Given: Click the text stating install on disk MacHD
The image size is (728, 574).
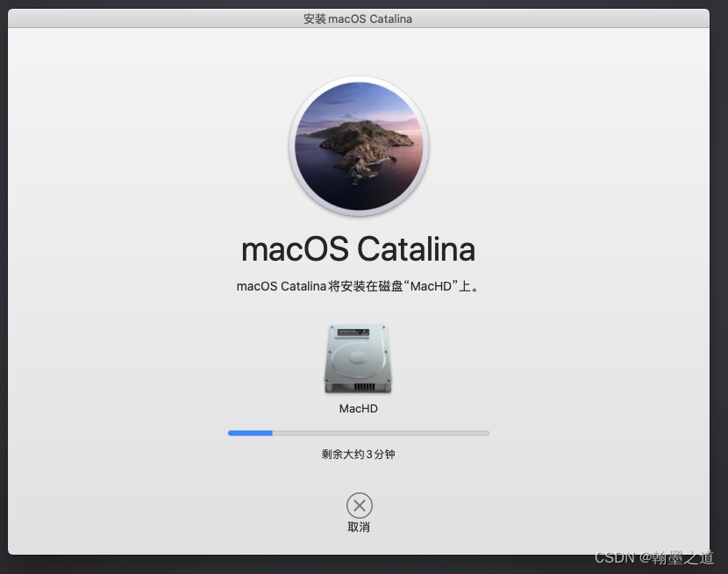Looking at the screenshot, I should pos(358,286).
